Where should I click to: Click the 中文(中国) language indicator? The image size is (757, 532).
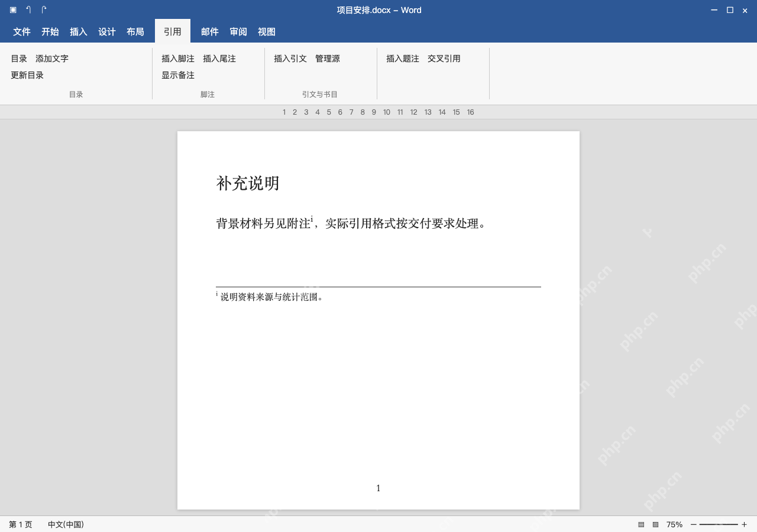tap(66, 524)
